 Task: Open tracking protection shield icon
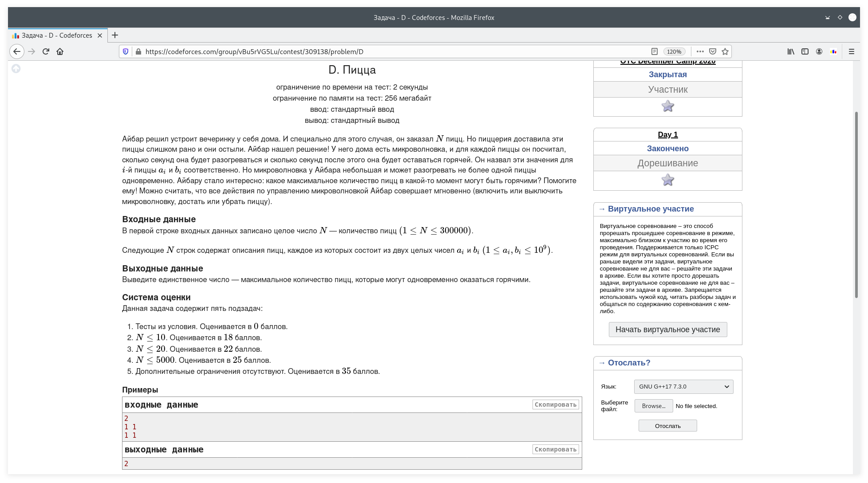(126, 51)
